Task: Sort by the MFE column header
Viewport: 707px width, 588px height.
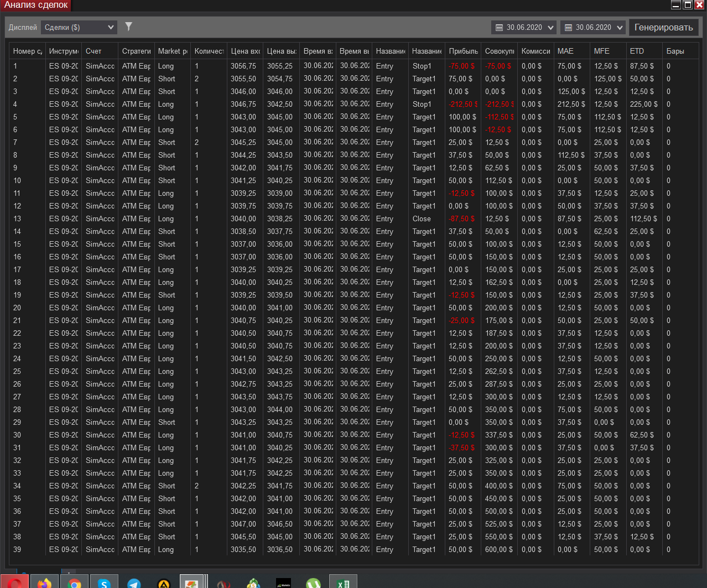Action: pos(608,51)
